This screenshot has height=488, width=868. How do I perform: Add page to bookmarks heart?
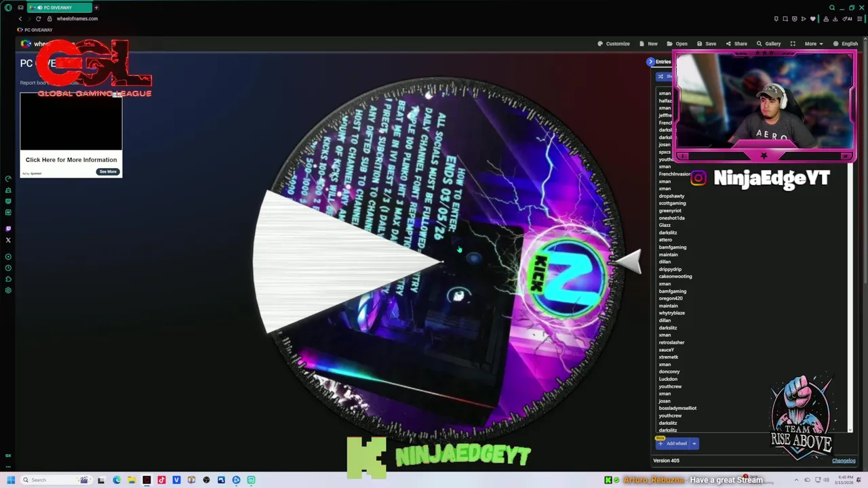(813, 18)
